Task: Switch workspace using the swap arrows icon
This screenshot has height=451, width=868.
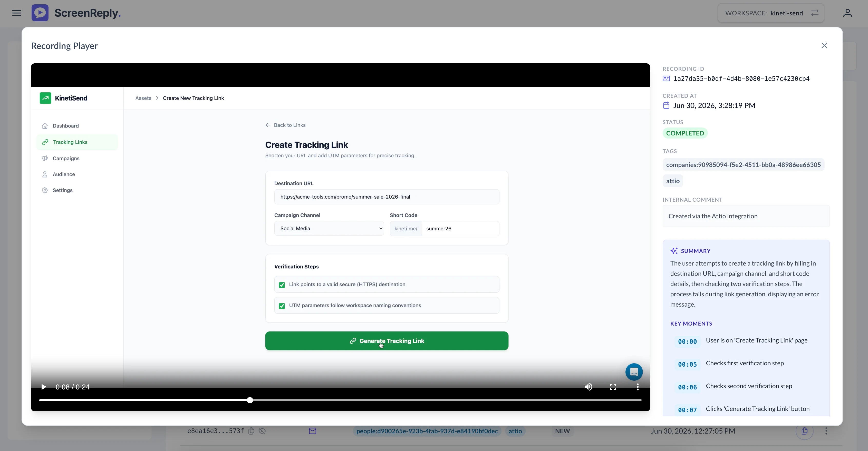Action: pos(814,13)
